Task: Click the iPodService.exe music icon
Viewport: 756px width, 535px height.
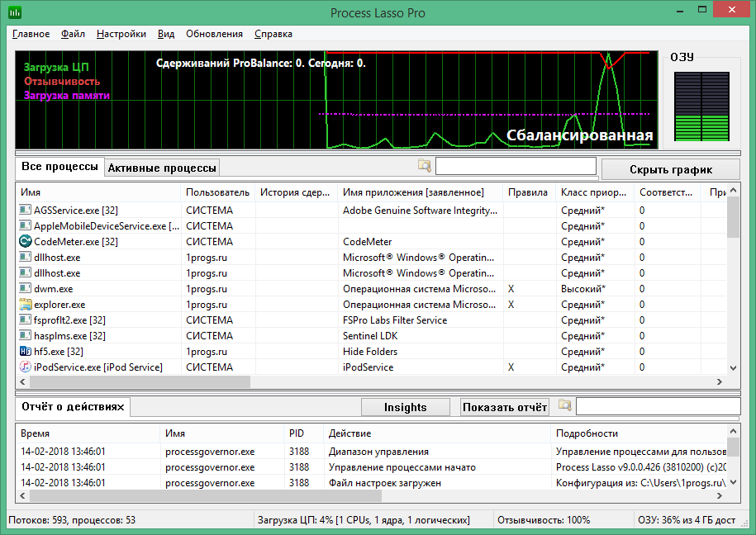Action: [26, 367]
